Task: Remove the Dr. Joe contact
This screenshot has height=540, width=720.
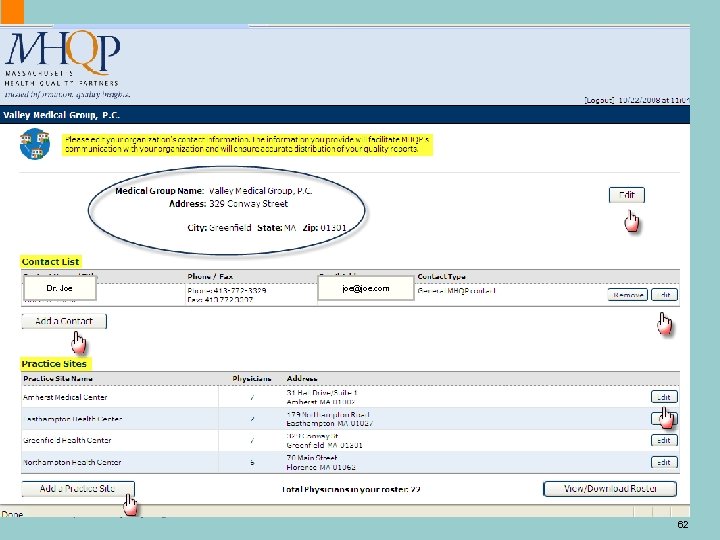Action: pos(627,295)
